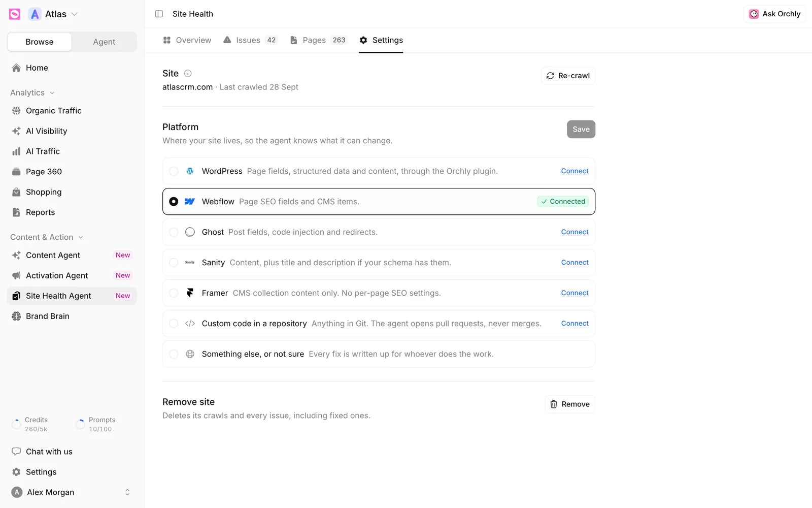Screen dimensions: 812x508
Task: Click the AI Visibility sparkle icon
Action: (x=16, y=131)
